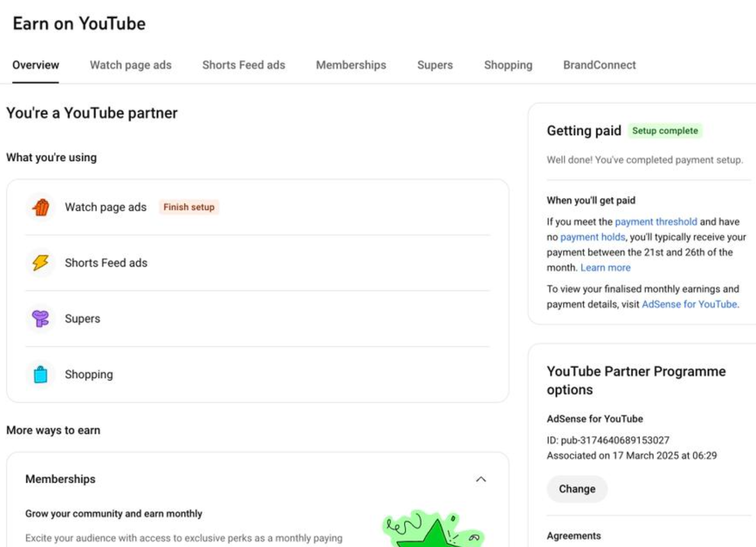Click the Finish setup badge

point(189,207)
